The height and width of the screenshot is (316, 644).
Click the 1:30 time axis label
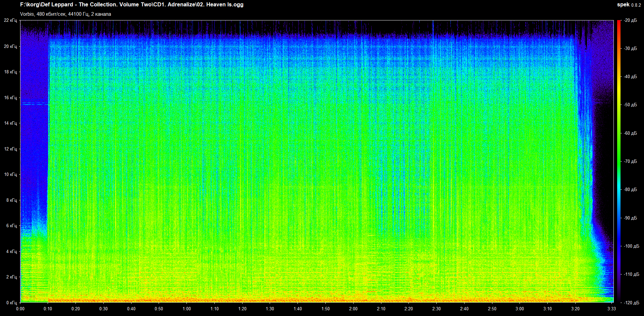pyautogui.click(x=270, y=309)
